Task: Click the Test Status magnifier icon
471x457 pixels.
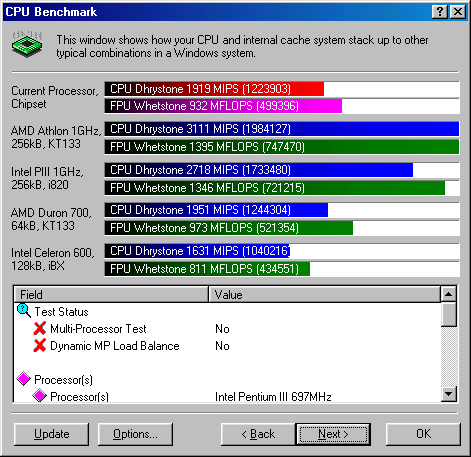Action: [24, 311]
